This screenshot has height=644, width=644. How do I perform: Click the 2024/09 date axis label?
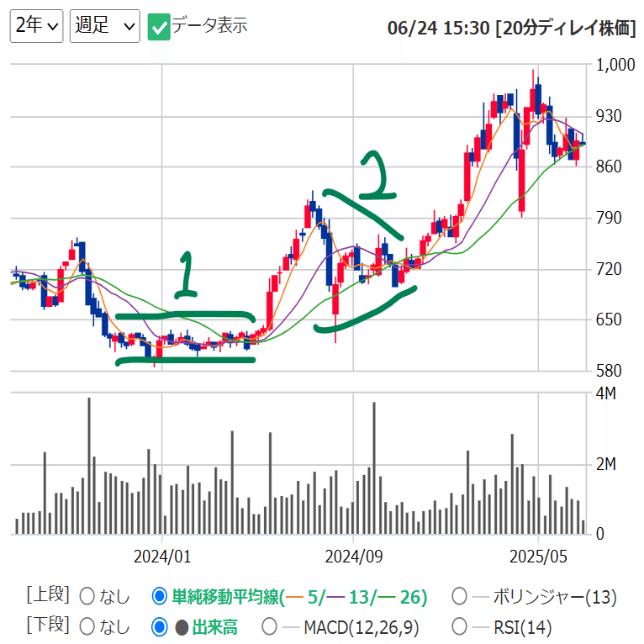(x=354, y=557)
